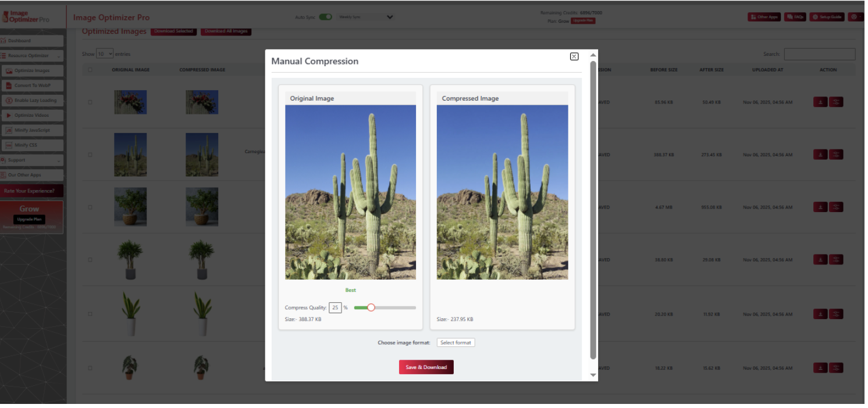Click the Image Optimizer Pro logo

[x=26, y=17]
